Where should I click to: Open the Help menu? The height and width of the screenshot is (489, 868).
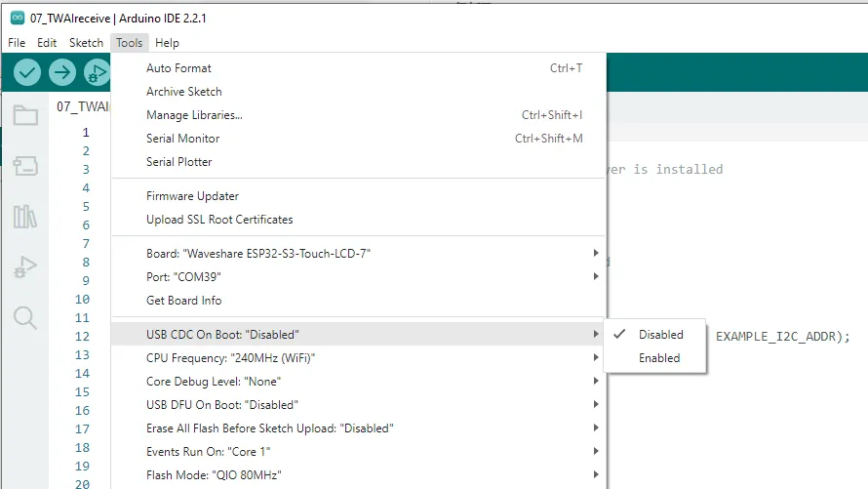(167, 43)
